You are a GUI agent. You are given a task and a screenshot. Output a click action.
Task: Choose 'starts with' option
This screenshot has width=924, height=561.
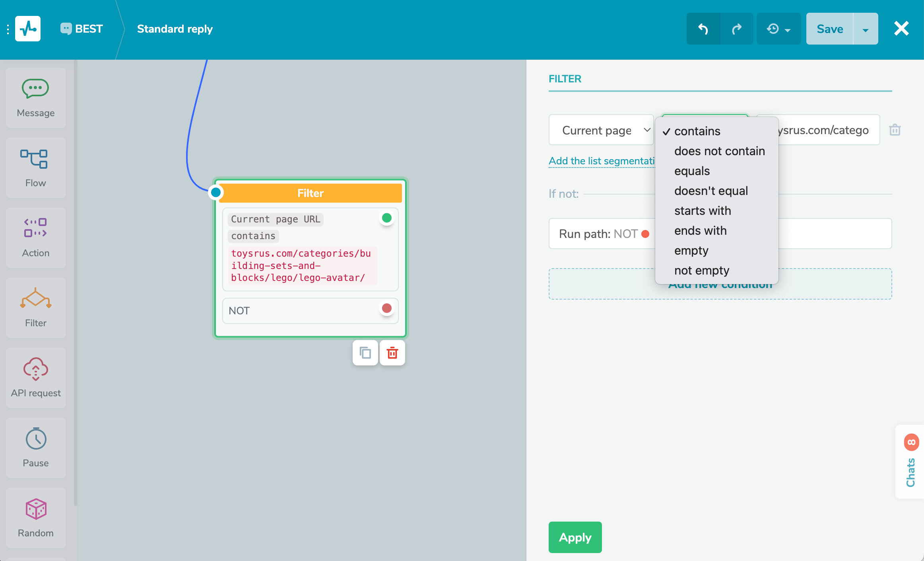point(703,211)
